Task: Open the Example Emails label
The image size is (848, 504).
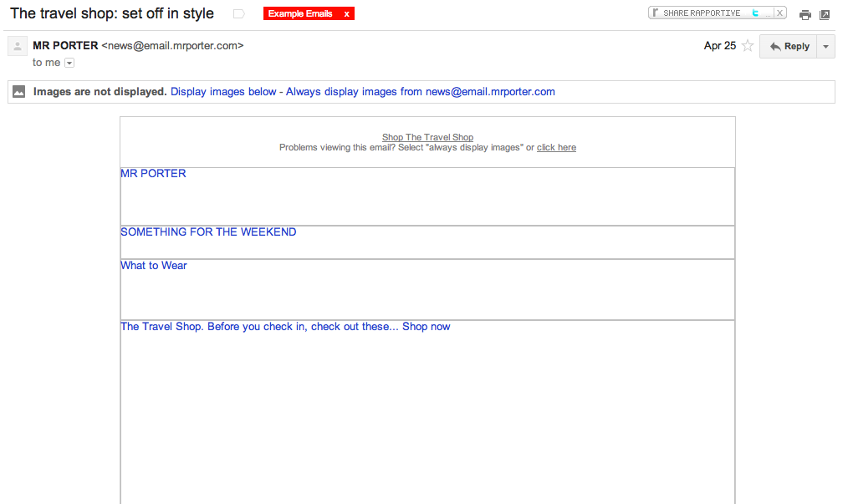Action: [x=300, y=14]
